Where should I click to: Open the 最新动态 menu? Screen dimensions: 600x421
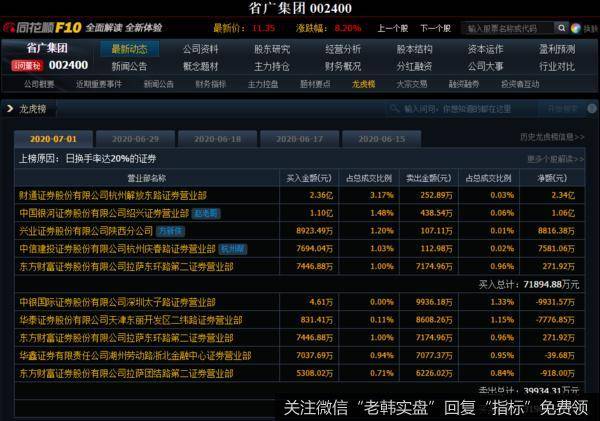click(x=130, y=49)
